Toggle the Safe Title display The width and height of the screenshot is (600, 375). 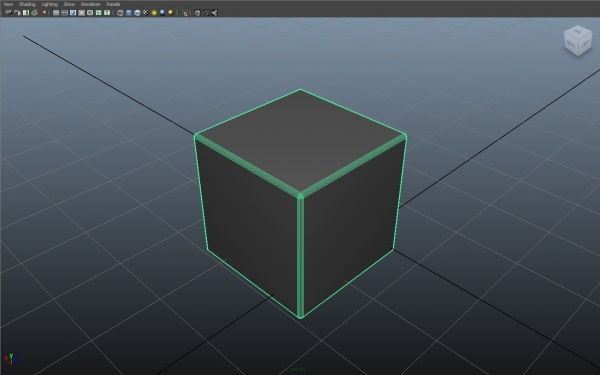pos(107,13)
